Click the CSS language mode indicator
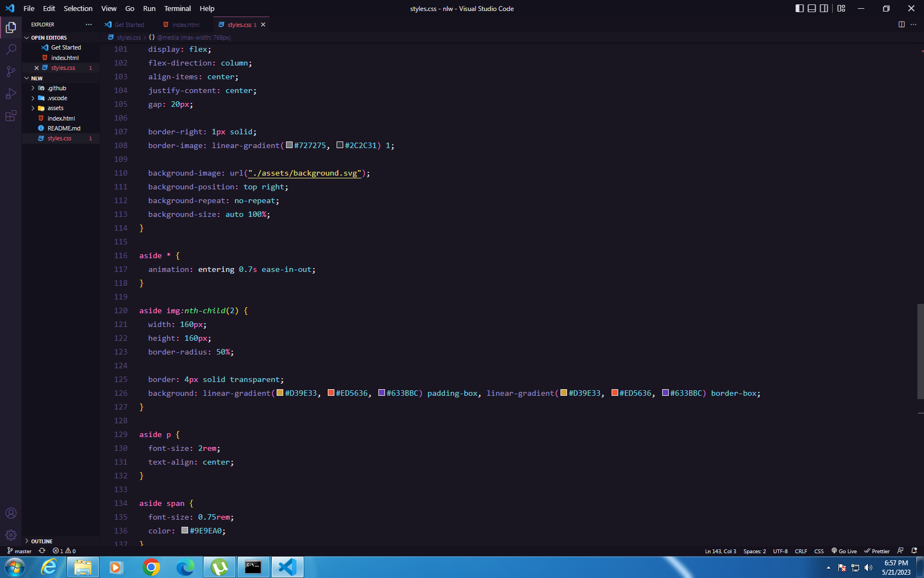 coord(819,551)
